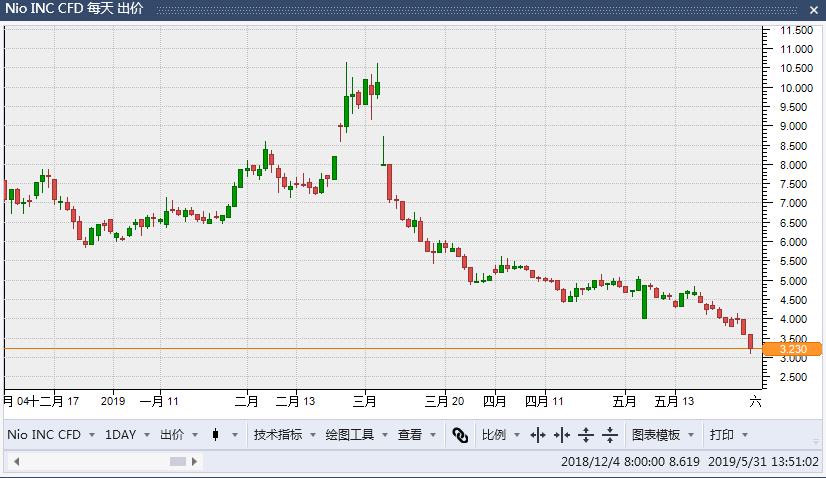The height and width of the screenshot is (478, 826).
Task: Click the chain link chart-linking icon
Action: (460, 435)
